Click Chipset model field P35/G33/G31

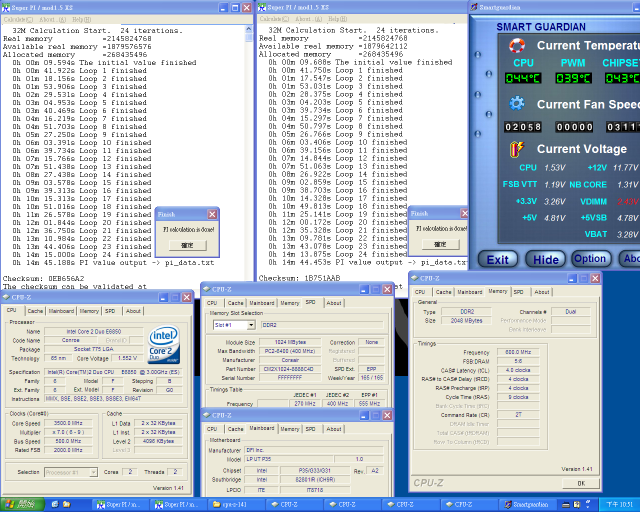(x=314, y=470)
